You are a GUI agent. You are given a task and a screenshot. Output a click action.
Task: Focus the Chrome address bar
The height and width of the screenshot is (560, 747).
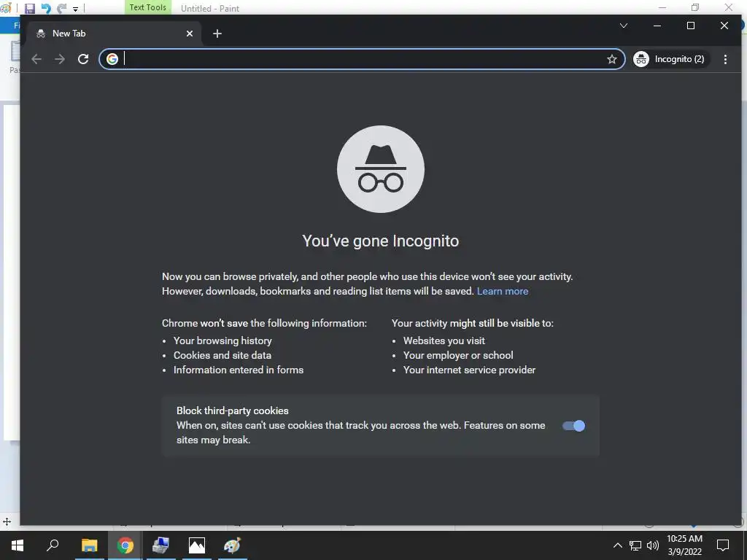[x=362, y=59]
